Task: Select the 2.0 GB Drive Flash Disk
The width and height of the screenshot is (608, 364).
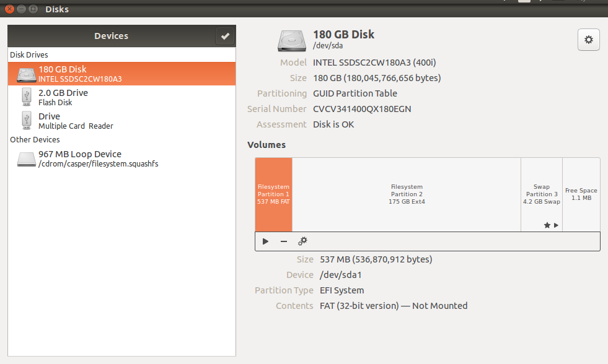Action: click(x=121, y=97)
